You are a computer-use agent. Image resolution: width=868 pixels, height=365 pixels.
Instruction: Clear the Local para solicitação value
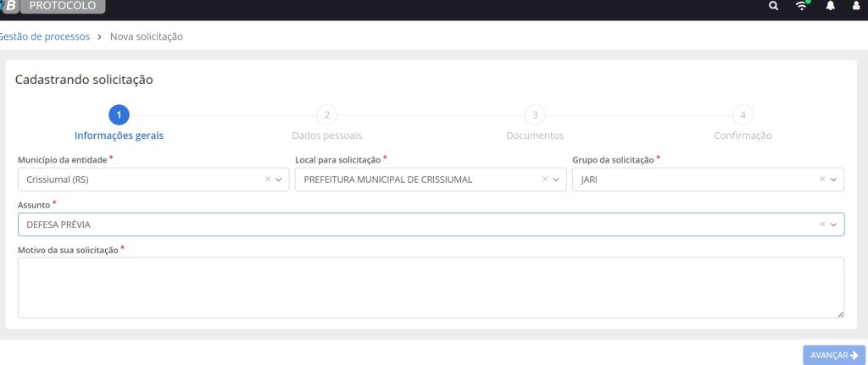pos(545,180)
